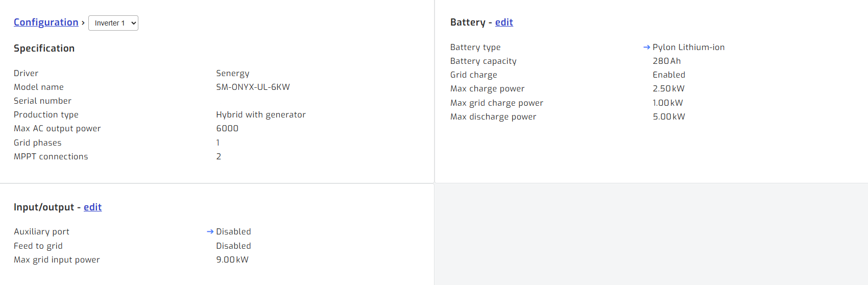Image resolution: width=868 pixels, height=285 pixels.
Task: Click the breadcrumb chevron after Configuration
Action: 83,23
